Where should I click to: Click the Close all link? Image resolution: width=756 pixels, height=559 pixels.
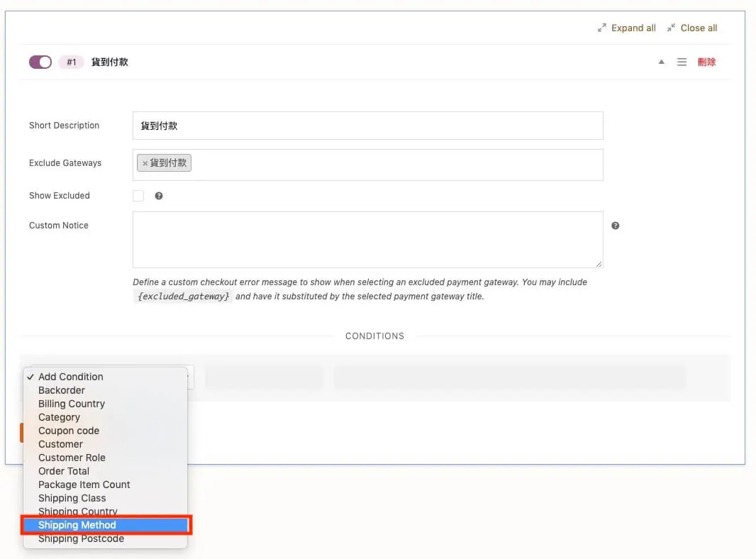[692, 28]
